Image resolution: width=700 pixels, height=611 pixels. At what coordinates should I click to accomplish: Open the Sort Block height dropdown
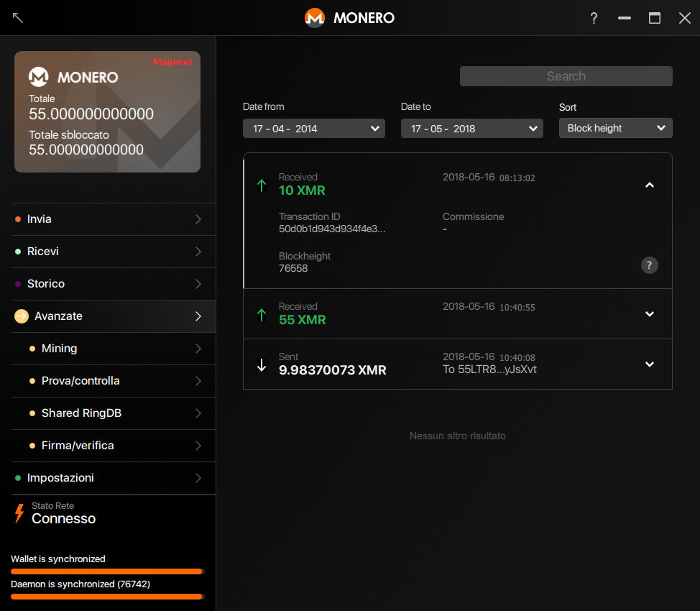[616, 128]
